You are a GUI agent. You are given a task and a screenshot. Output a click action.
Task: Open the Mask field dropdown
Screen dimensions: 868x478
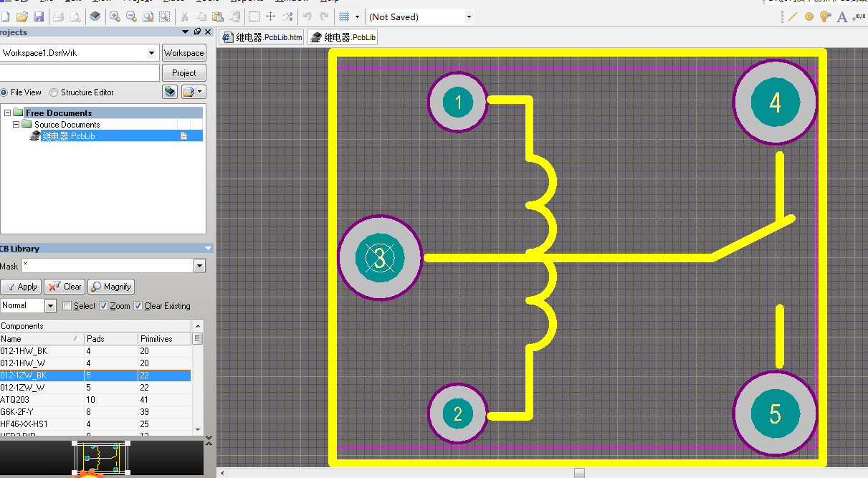click(199, 266)
